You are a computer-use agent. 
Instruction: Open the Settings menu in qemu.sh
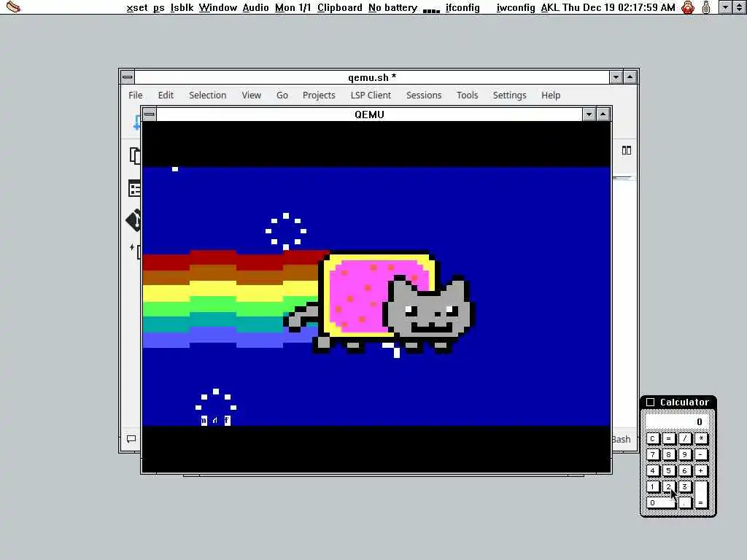(x=510, y=96)
